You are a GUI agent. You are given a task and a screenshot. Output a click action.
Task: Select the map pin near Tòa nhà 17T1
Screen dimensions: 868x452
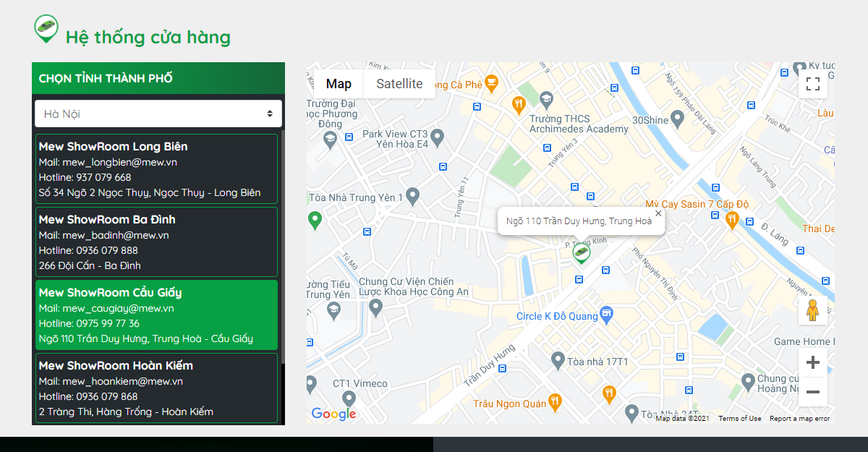(x=558, y=360)
